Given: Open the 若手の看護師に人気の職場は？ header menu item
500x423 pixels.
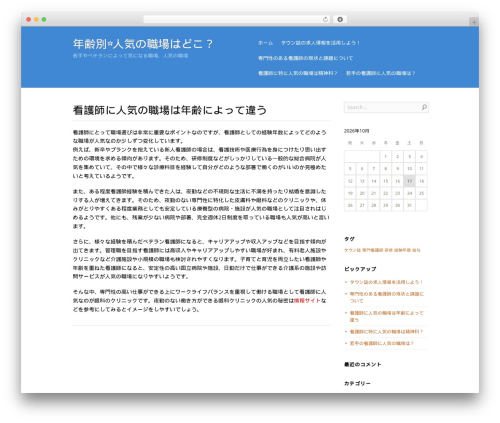Looking at the screenshot, I should tap(380, 73).
